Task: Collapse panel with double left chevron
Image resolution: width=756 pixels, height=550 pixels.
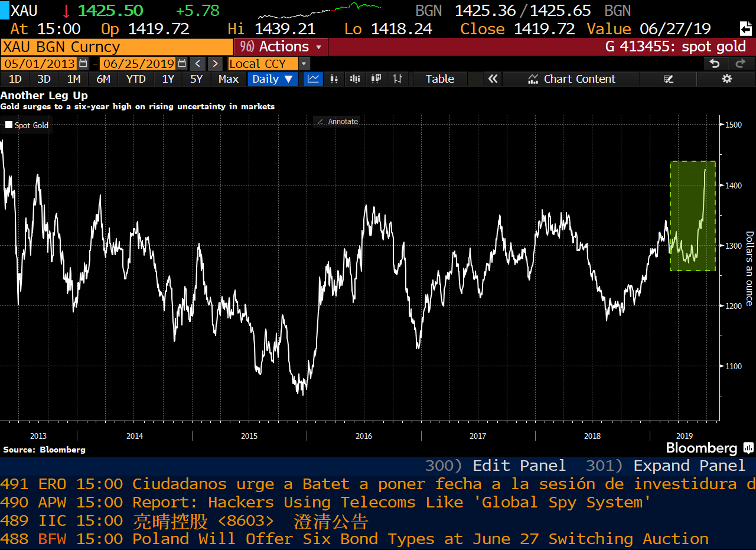Action: coord(493,79)
